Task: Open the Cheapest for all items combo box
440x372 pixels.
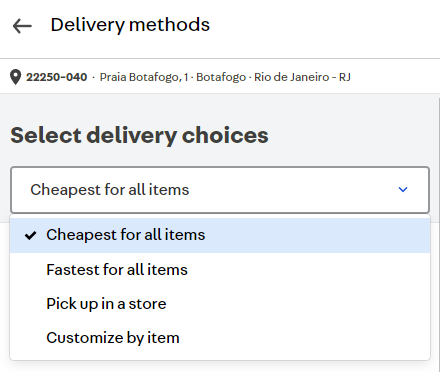Action: pyautogui.click(x=220, y=190)
